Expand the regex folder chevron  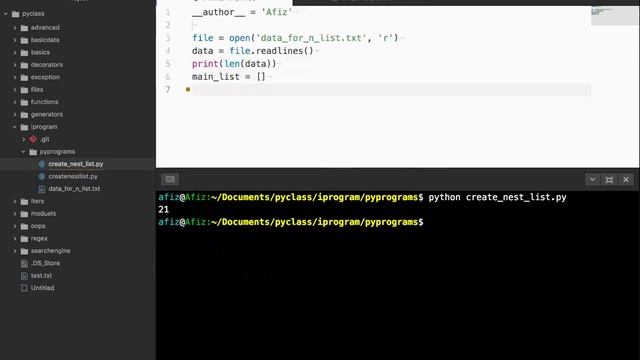coord(15,238)
